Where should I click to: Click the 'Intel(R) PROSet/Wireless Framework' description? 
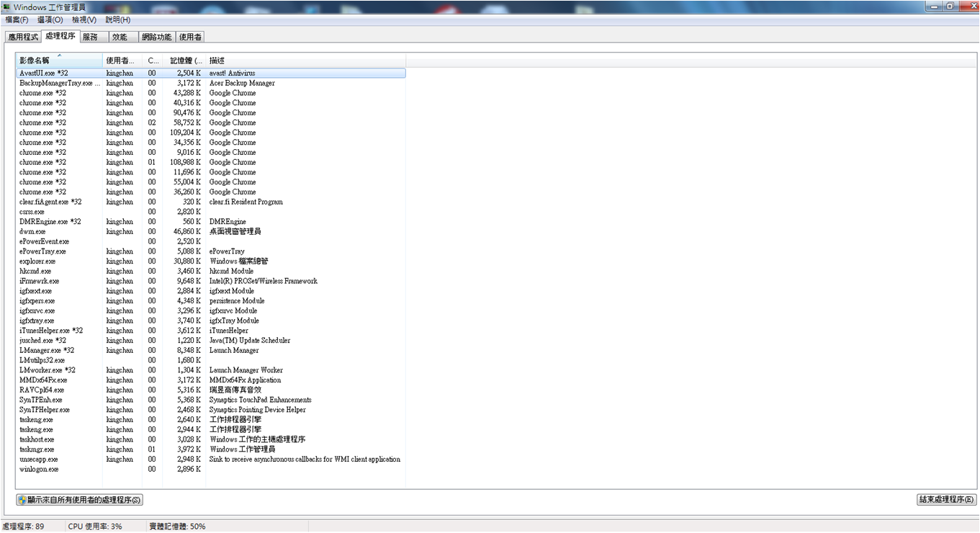[x=264, y=281]
